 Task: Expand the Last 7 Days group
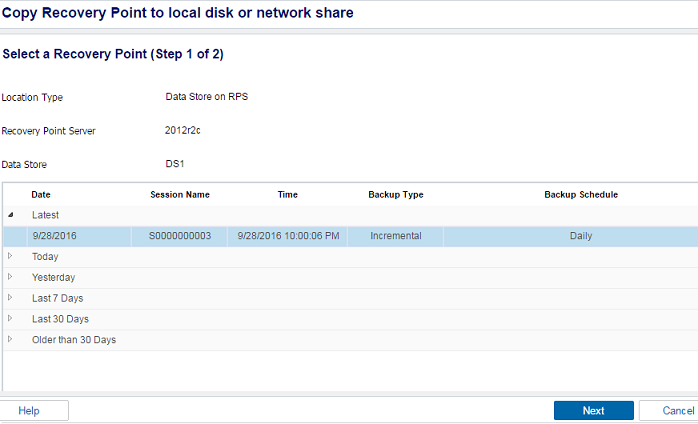click(10, 298)
